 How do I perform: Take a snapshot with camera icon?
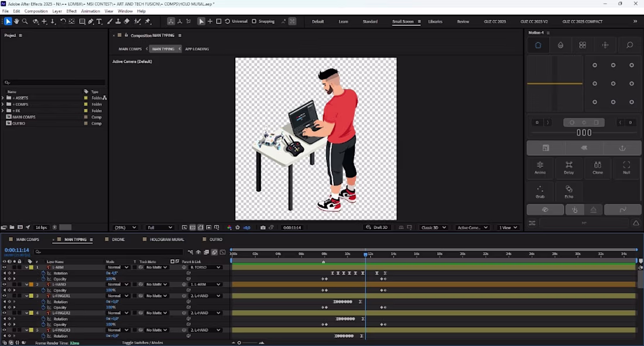263,228
